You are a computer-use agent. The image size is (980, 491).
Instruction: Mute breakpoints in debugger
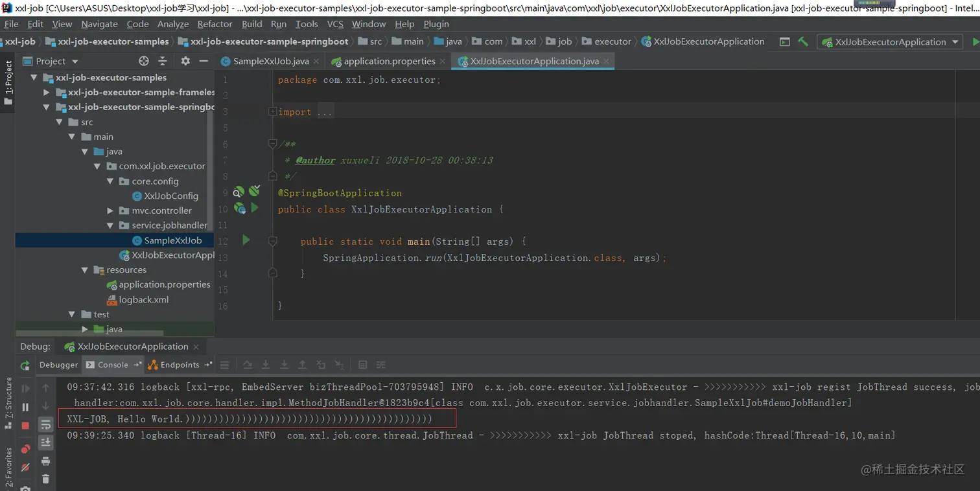point(25,467)
